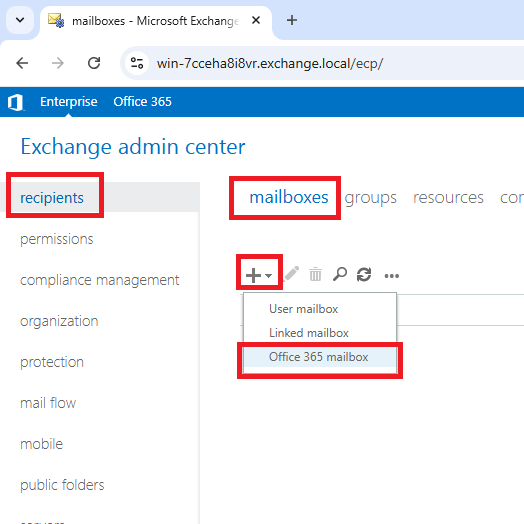
Task: Open the resources tab
Action: (x=448, y=198)
